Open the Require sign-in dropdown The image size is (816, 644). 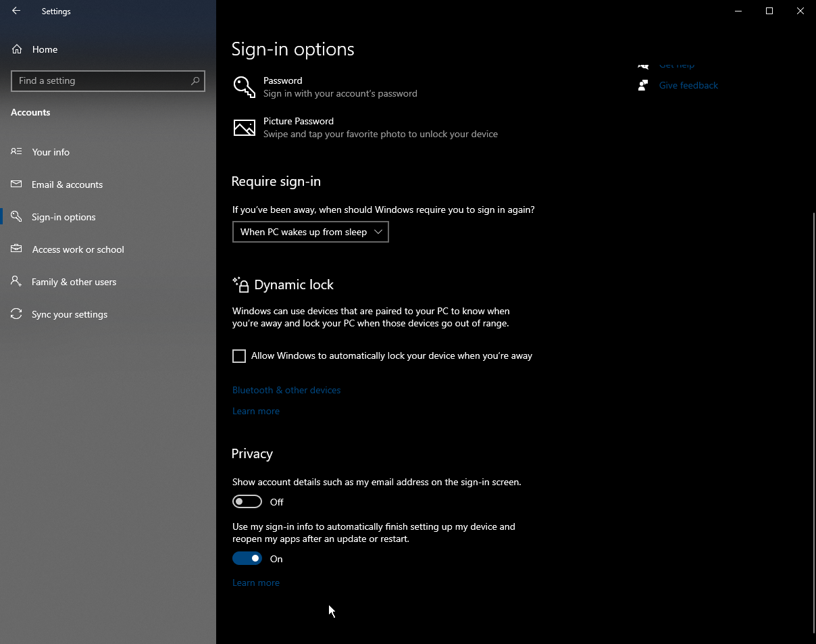pos(310,232)
